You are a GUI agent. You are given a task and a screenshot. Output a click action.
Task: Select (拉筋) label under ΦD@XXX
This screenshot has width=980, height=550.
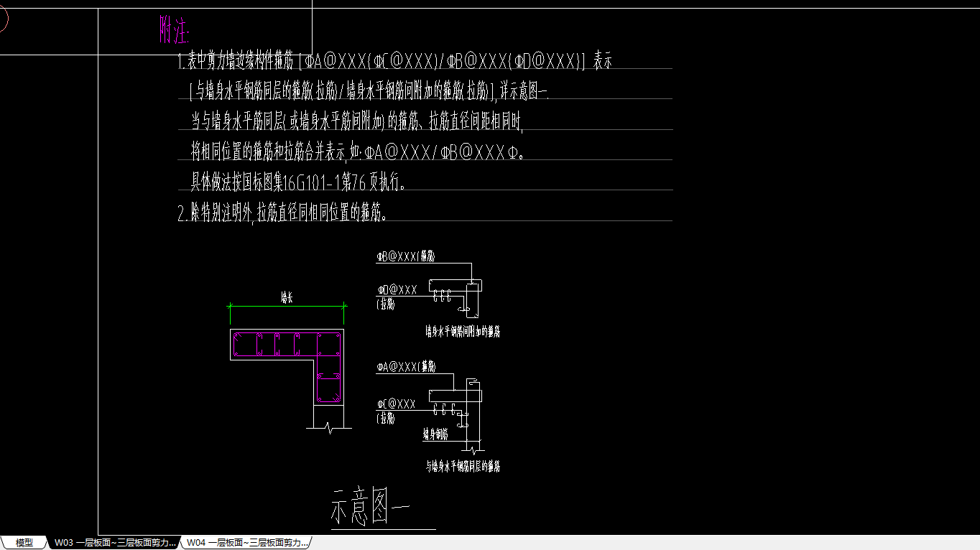click(386, 304)
